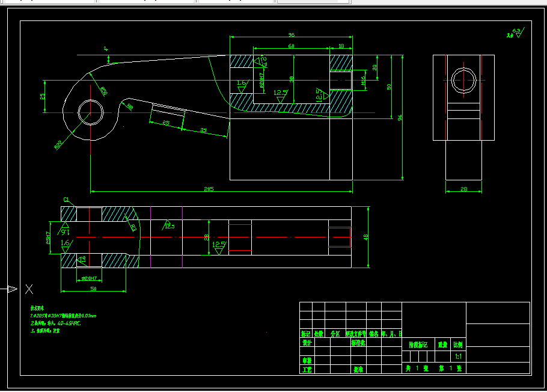Screen dimensions: 547x392
Task: Select the 标准化 label in the title block
Action: [358, 343]
